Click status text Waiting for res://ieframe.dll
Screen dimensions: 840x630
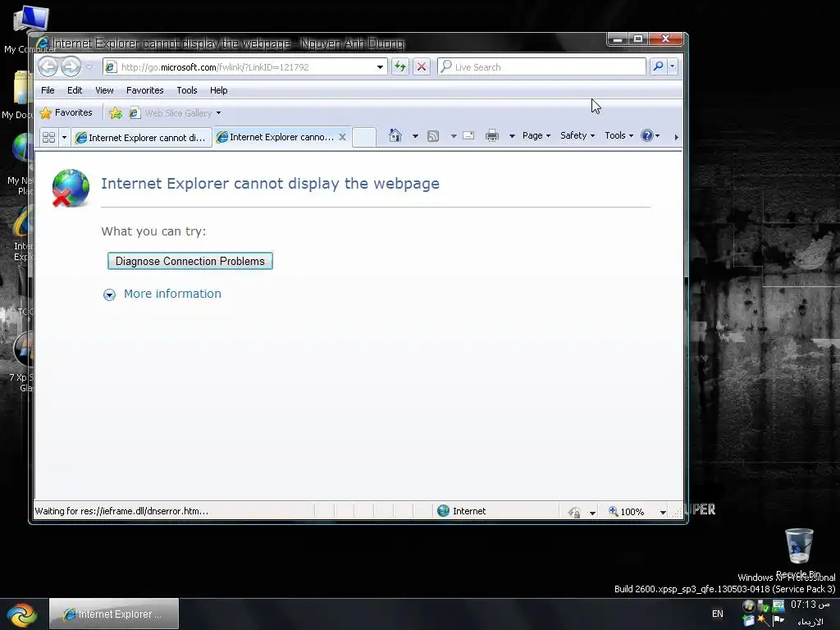click(x=121, y=511)
